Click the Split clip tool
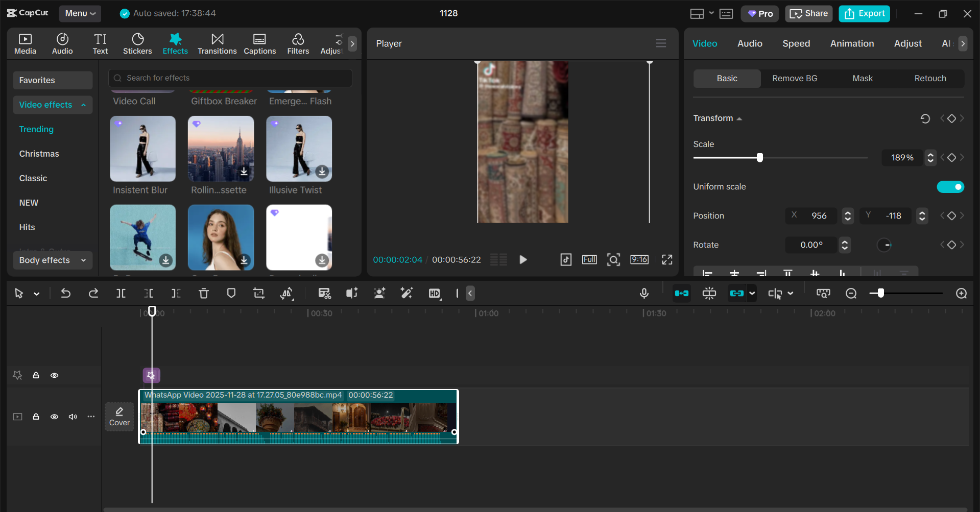 click(121, 293)
